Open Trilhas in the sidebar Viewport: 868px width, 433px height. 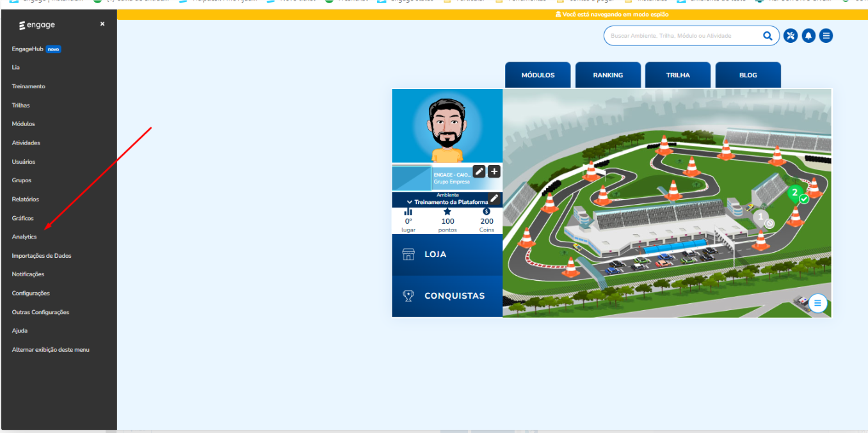tap(21, 106)
